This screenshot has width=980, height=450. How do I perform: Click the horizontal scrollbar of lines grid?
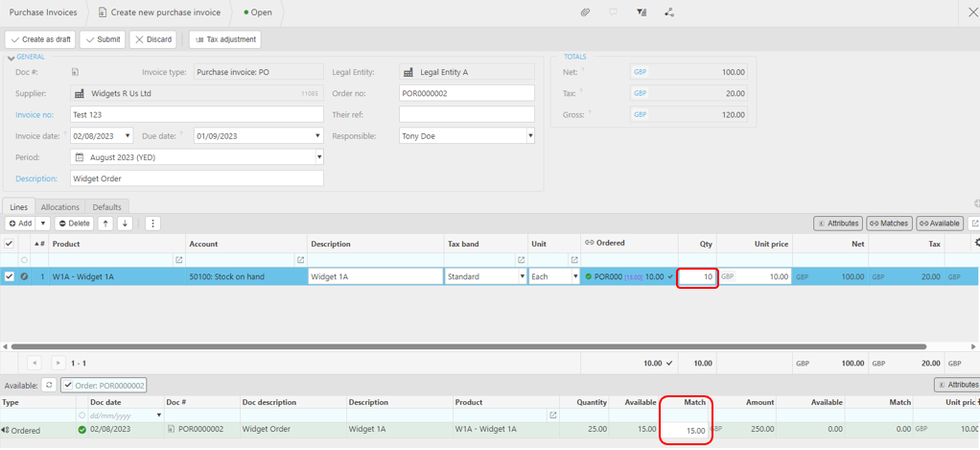point(469,345)
